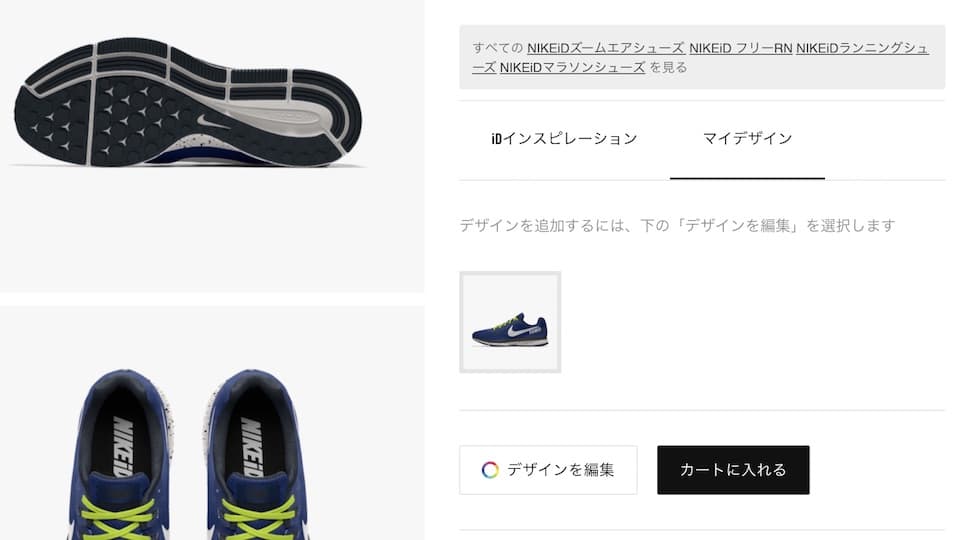Follow the NIKEiDマラソンシューズ link
The width and height of the screenshot is (960, 540).
[x=572, y=67]
